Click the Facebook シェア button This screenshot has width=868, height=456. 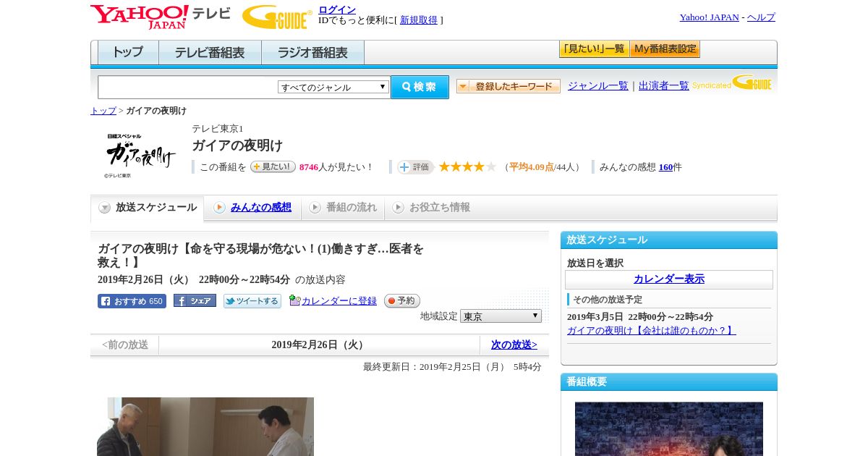[x=195, y=300]
